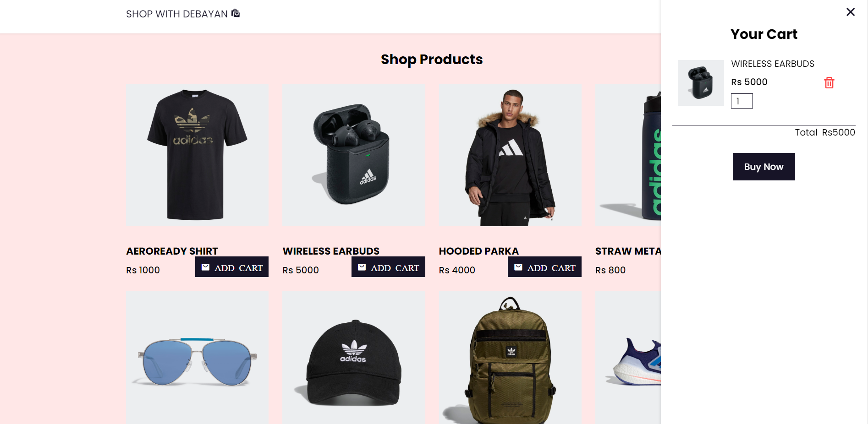Select the blue aviator sunglasses image
This screenshot has height=424, width=868.
click(x=198, y=357)
